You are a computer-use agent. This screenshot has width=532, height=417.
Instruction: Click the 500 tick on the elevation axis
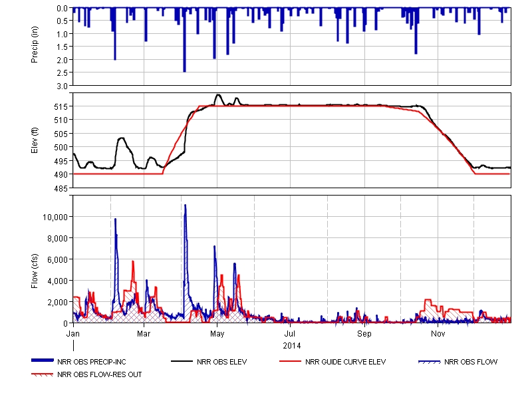pos(61,147)
